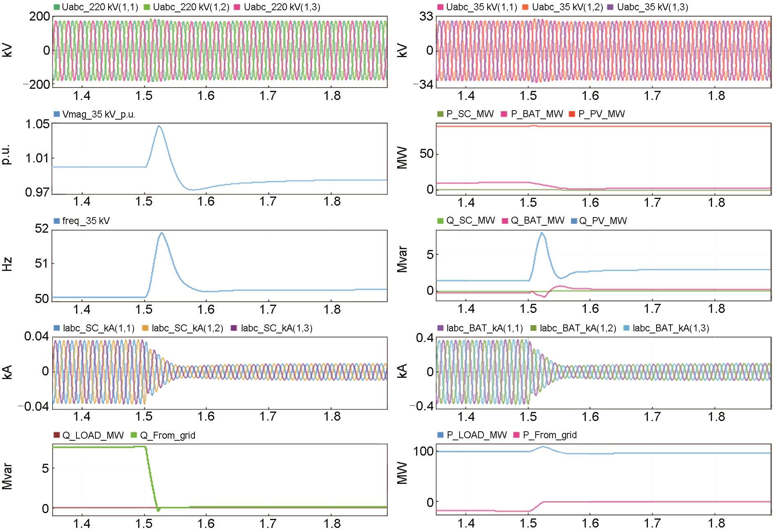Image resolution: width=777 pixels, height=532 pixels.
Task: Click the red P_PV_MW legend swatch
Action: click(571, 114)
